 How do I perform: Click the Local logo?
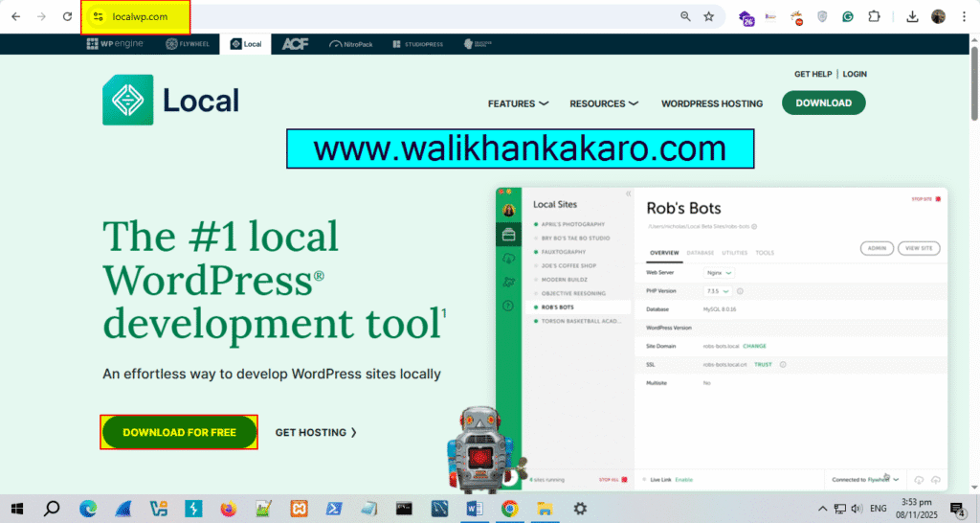tap(170, 100)
